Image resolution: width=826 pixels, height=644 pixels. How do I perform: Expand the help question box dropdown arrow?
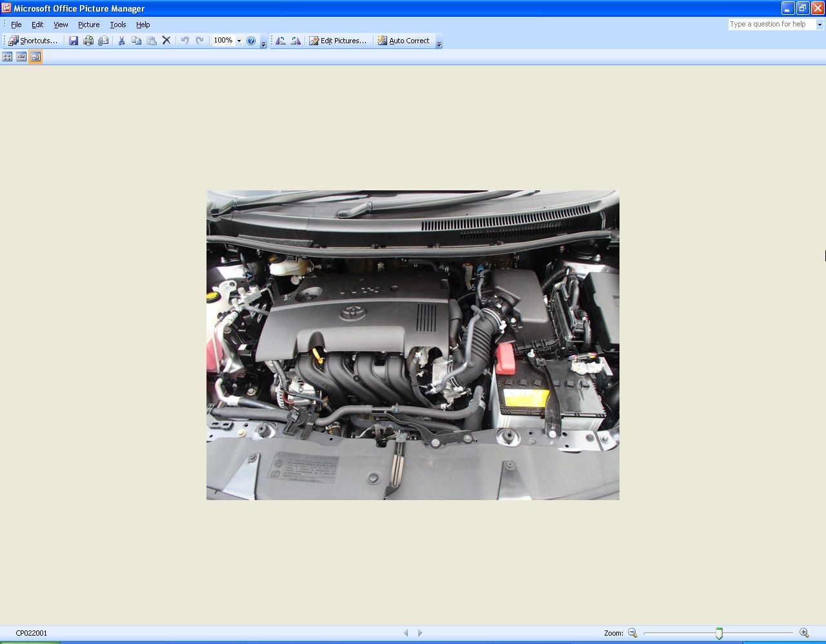click(820, 25)
